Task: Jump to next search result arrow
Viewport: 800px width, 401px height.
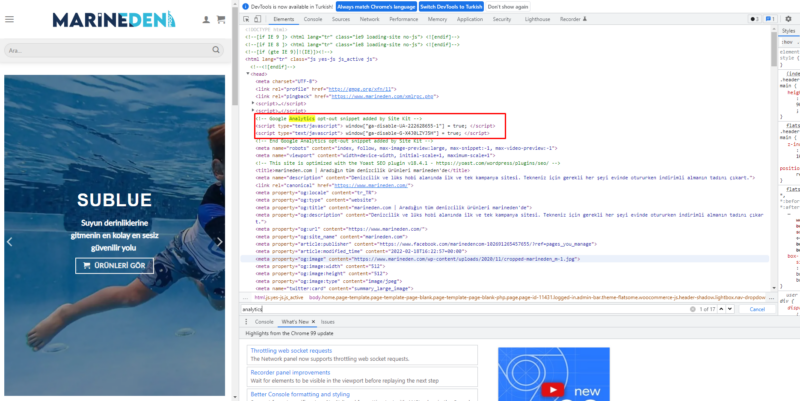Action: 730,309
